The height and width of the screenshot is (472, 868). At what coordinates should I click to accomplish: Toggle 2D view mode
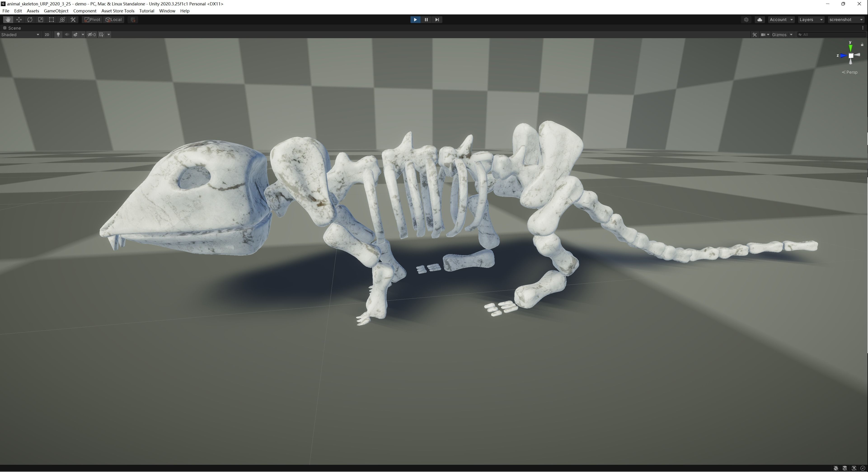pyautogui.click(x=47, y=34)
